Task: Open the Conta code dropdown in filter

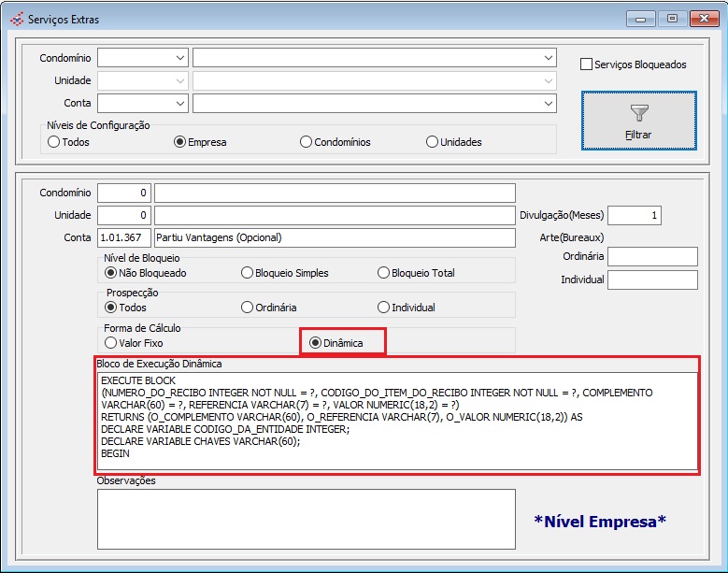Action: pos(179,103)
